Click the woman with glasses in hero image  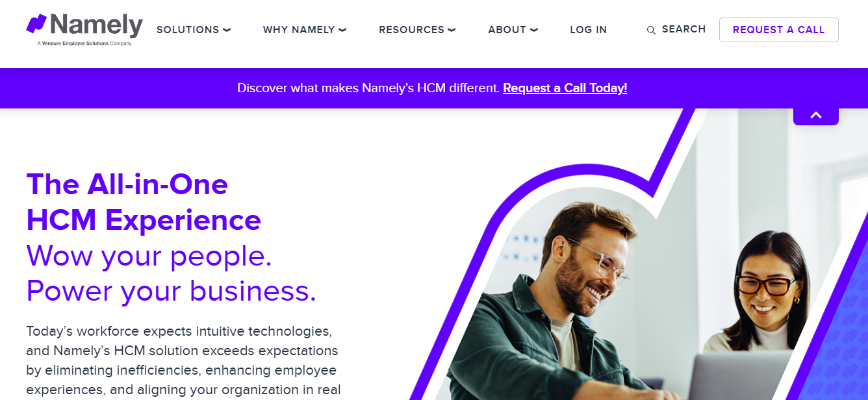click(x=767, y=286)
